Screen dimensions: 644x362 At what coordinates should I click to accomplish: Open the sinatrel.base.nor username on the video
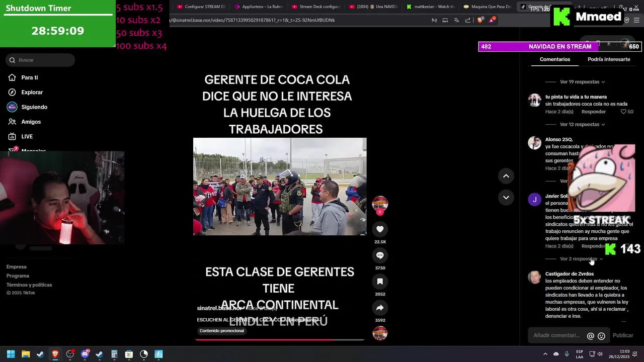[x=219, y=308]
